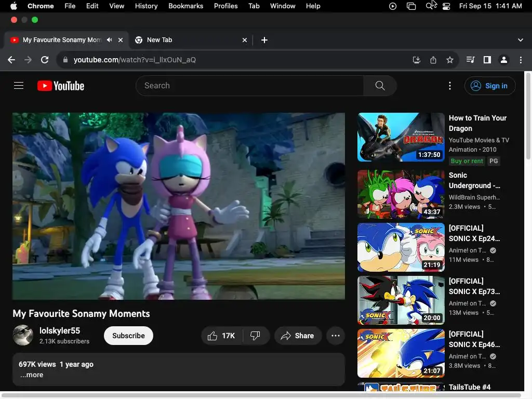Open the Tab menu
The width and height of the screenshot is (532, 399).
[254, 6]
